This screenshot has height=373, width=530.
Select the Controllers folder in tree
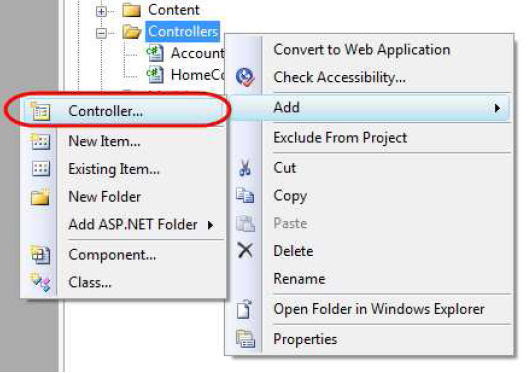pyautogui.click(x=183, y=32)
